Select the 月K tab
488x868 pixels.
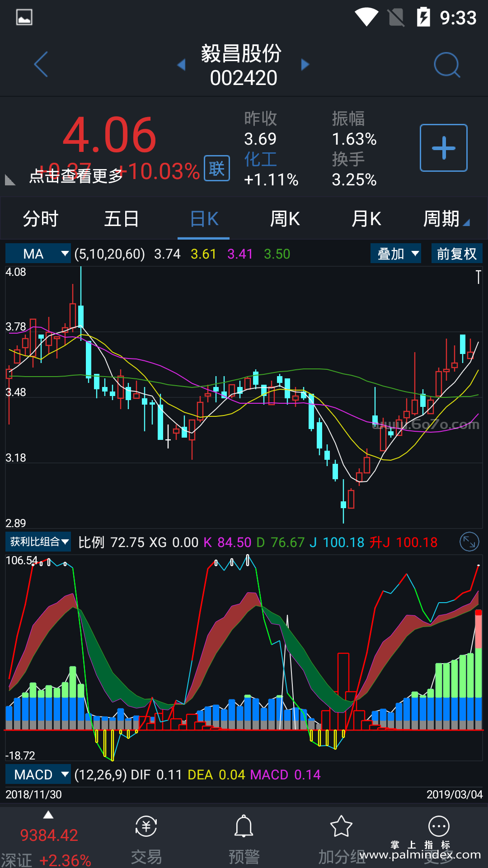tap(366, 219)
